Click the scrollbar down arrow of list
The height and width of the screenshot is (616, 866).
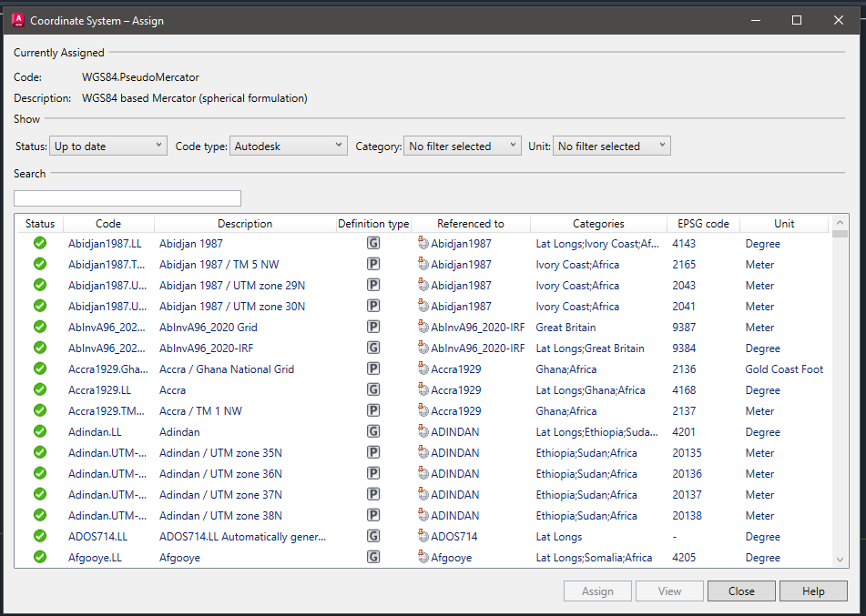point(840,560)
